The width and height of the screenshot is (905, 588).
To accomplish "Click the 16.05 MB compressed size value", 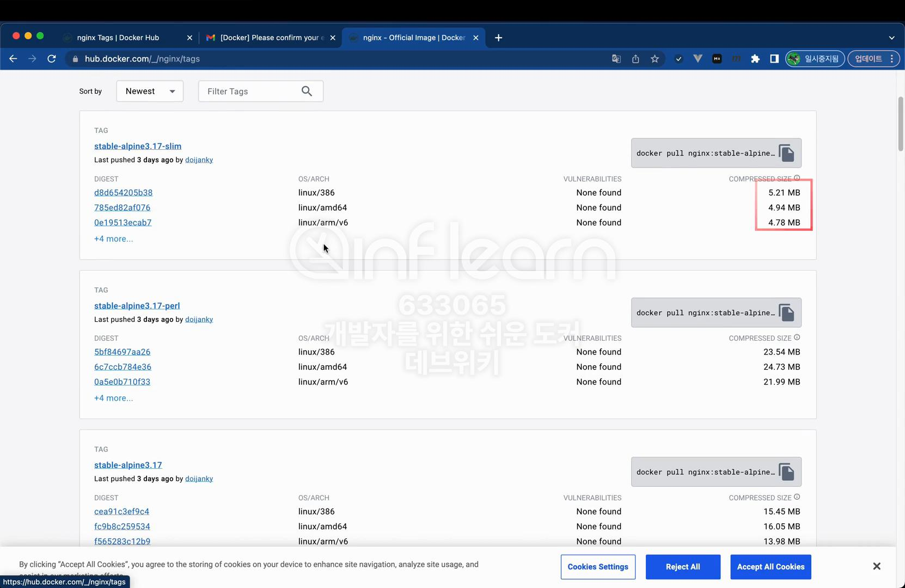I will tap(782, 526).
